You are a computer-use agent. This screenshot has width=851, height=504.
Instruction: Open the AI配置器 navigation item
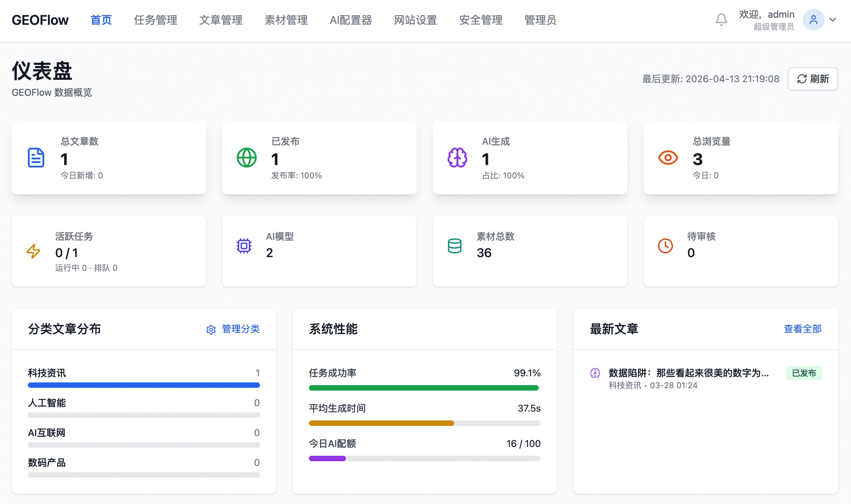(351, 20)
